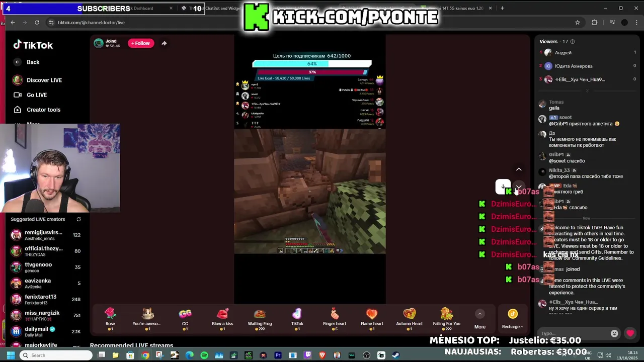Screen dimensions: 644x362
Task: Send the Falling For You gift
Action: [446, 319]
